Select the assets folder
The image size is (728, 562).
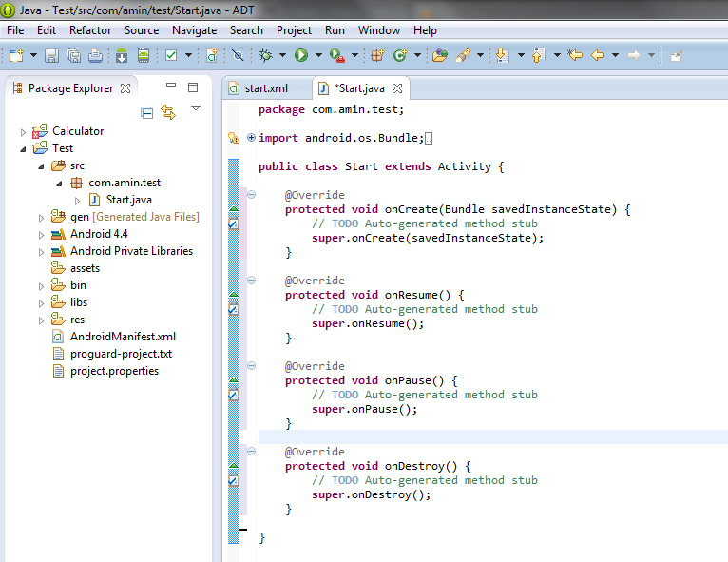[85, 268]
